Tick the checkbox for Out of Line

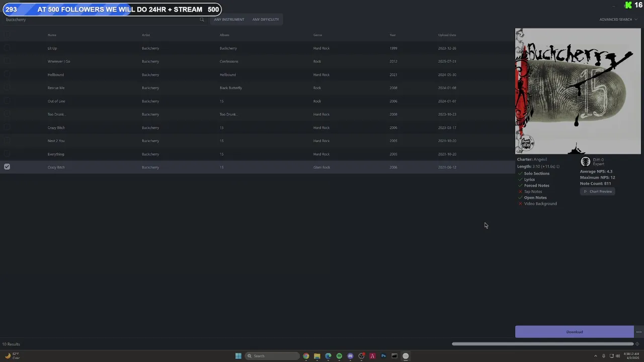[7, 101]
